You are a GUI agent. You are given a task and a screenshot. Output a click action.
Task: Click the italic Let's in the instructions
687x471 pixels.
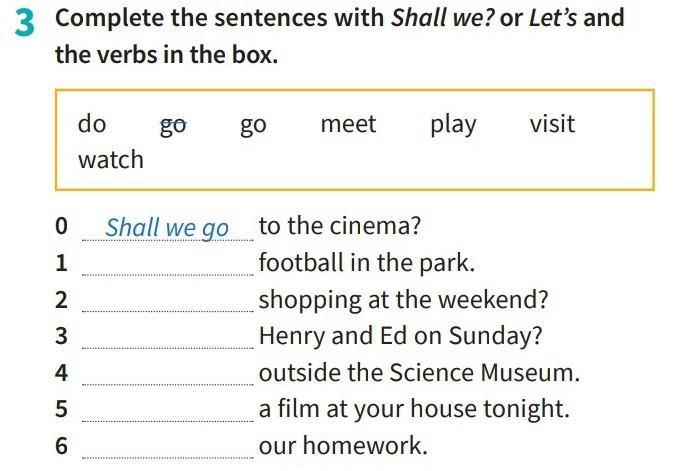[553, 18]
